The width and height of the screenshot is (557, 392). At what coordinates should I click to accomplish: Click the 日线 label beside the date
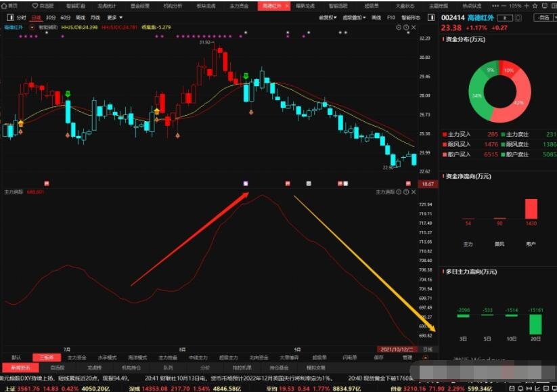pyautogui.click(x=428, y=349)
